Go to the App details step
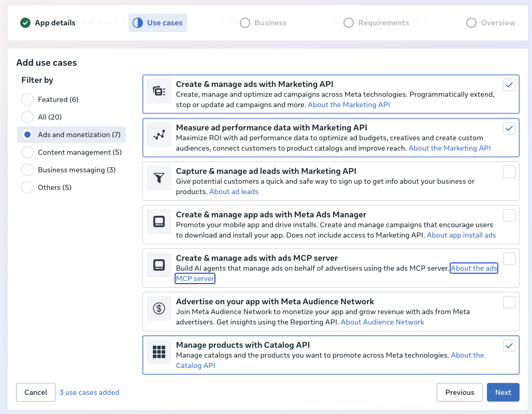This screenshot has height=414, width=532. click(48, 23)
